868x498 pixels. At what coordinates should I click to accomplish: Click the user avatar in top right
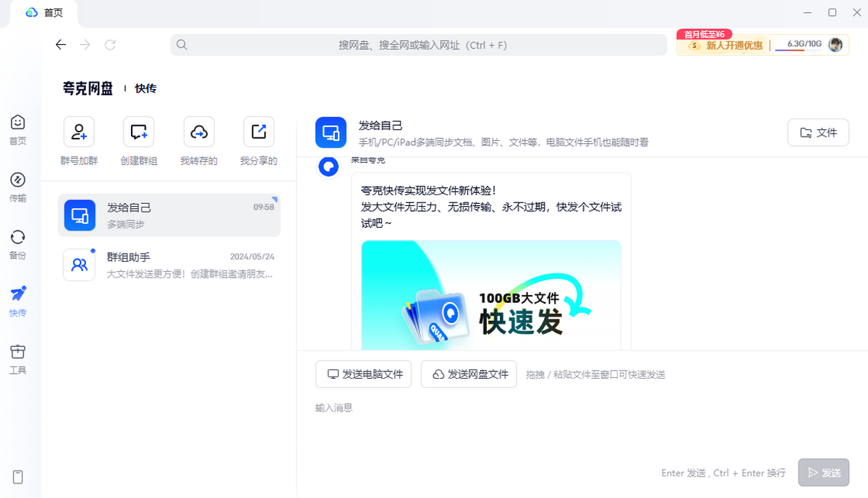coord(835,45)
